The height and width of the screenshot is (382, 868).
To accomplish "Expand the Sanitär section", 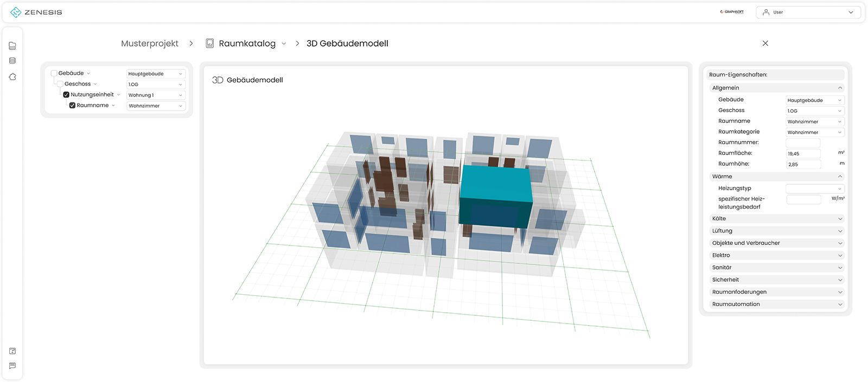I will click(776, 268).
